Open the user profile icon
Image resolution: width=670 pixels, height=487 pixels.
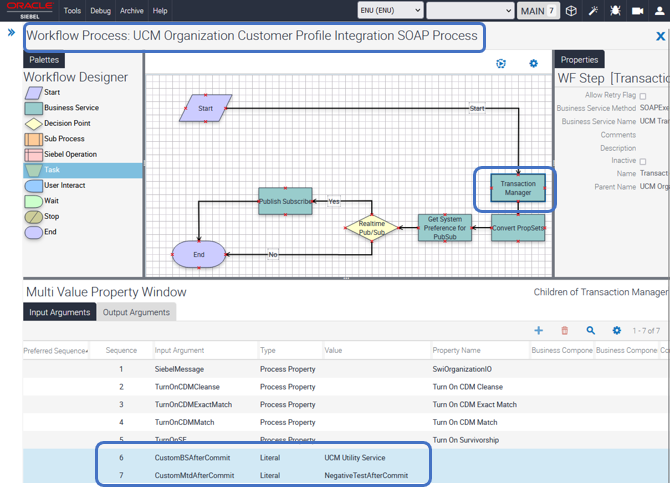pos(660,11)
